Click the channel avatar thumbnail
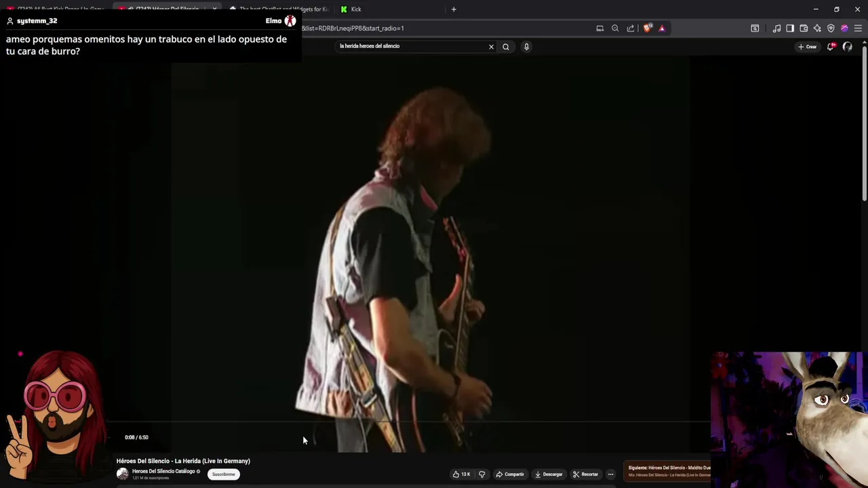 click(122, 474)
